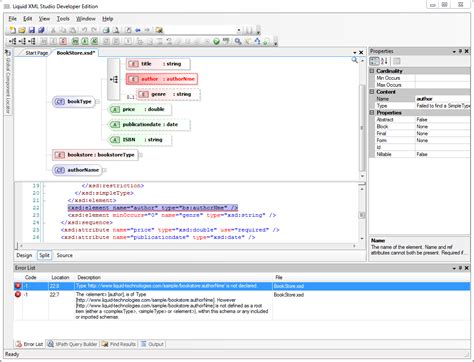Open the Tools menu

coord(63,19)
